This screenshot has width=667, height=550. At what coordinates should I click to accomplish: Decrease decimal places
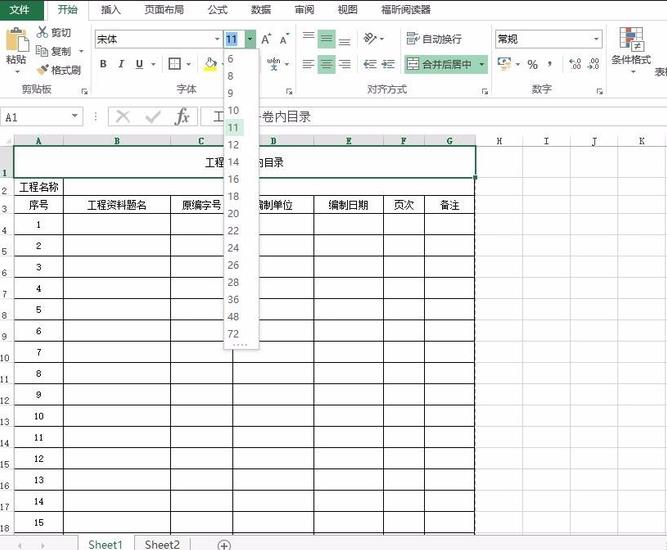pos(593,64)
